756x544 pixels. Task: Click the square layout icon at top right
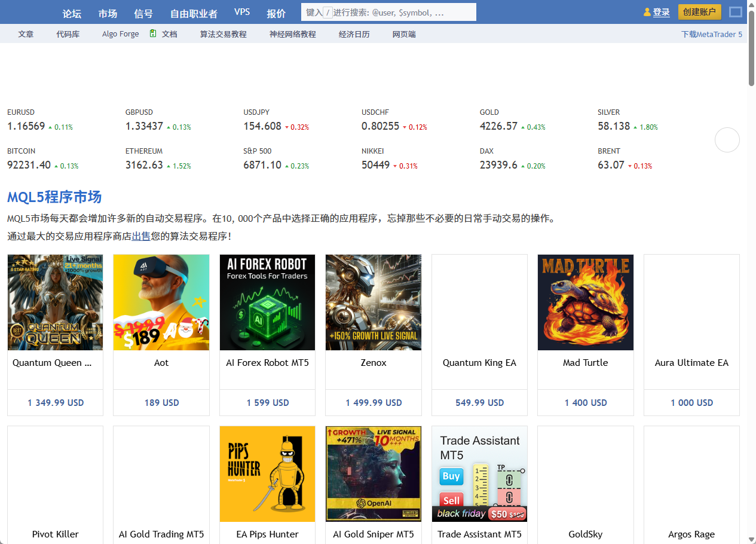pos(735,11)
